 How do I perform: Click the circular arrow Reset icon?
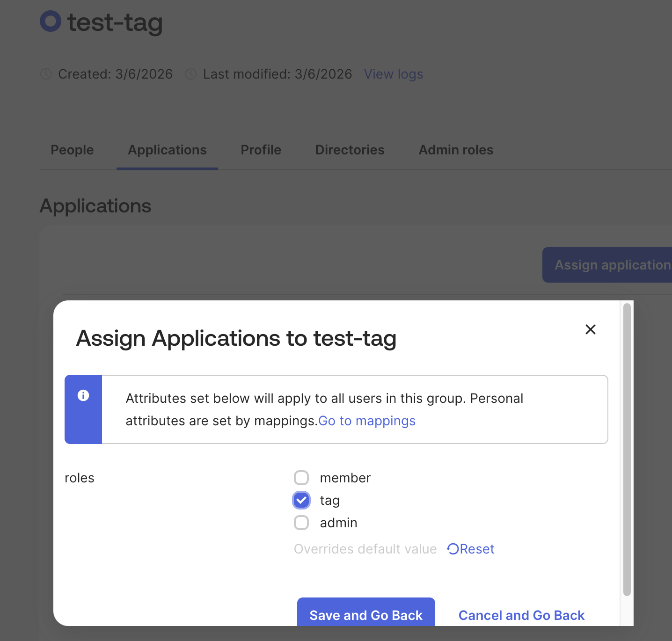click(x=452, y=548)
